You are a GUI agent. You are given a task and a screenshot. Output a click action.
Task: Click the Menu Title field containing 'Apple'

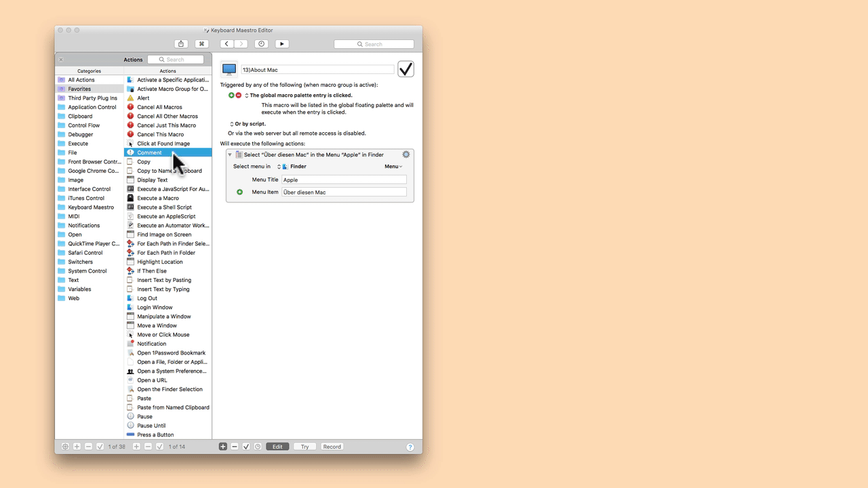point(344,180)
